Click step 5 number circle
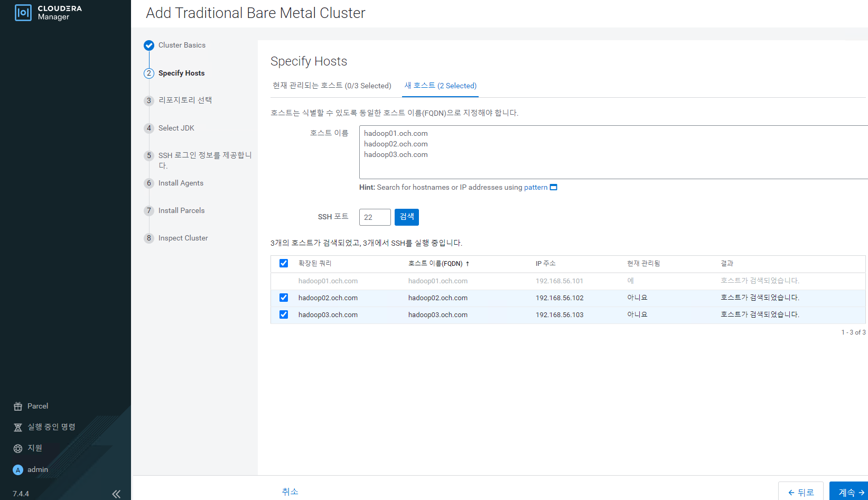 149,156
